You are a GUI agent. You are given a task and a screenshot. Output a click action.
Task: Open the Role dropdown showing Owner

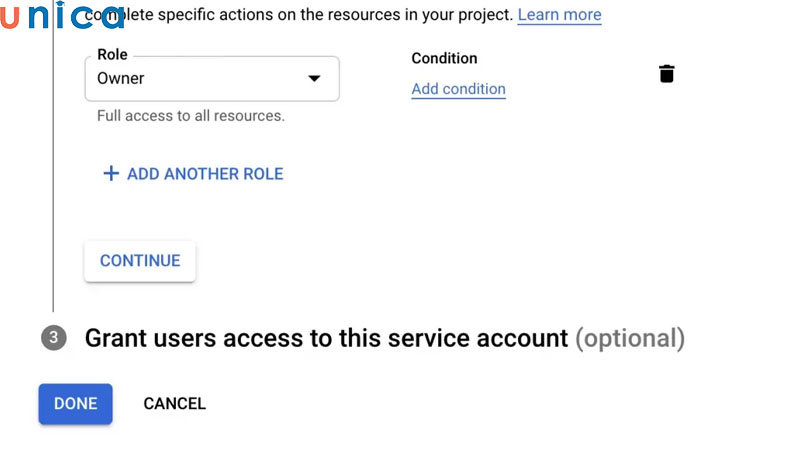[211, 79]
